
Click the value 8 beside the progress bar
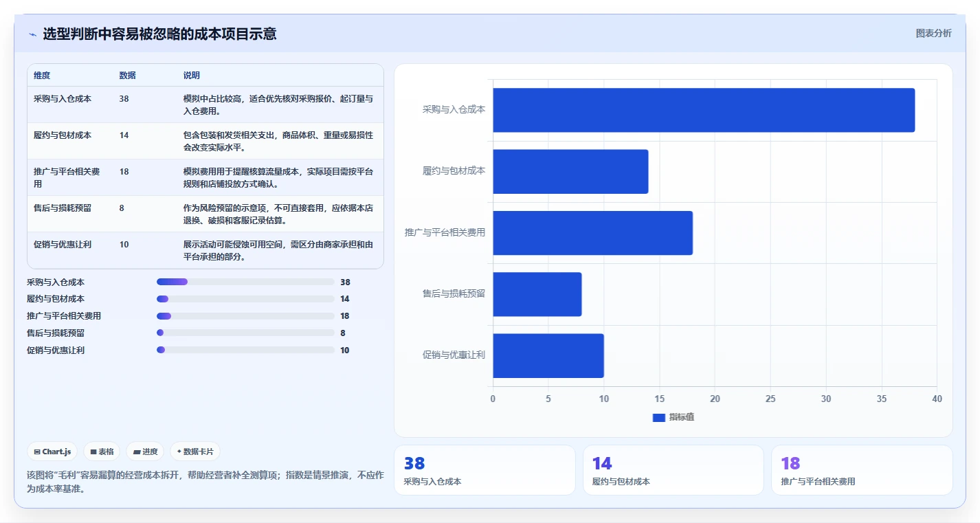coord(343,333)
